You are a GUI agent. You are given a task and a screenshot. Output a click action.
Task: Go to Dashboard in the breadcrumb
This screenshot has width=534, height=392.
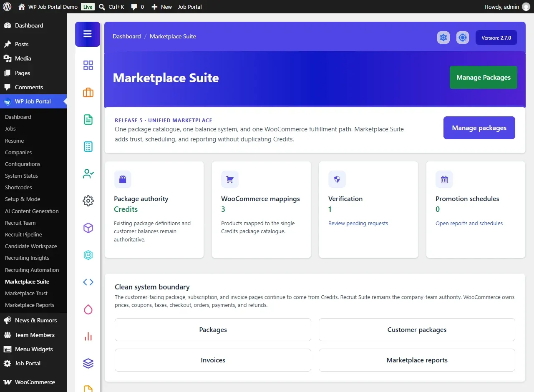[127, 36]
